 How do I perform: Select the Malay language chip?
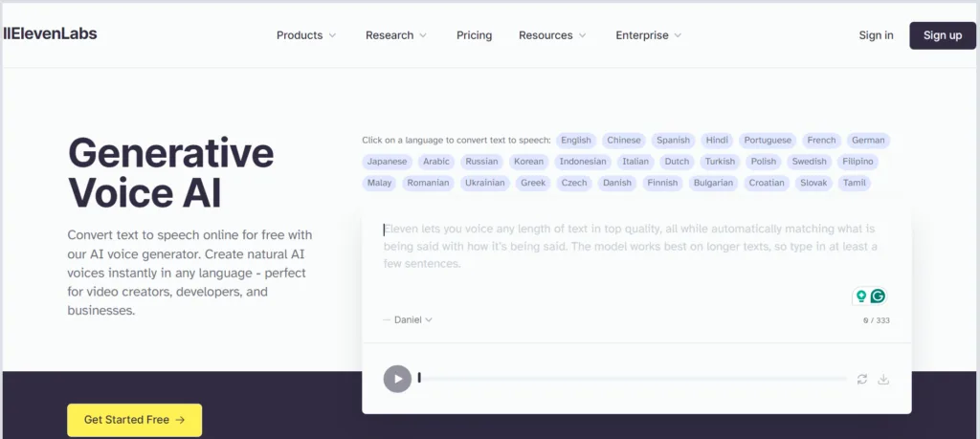379,183
